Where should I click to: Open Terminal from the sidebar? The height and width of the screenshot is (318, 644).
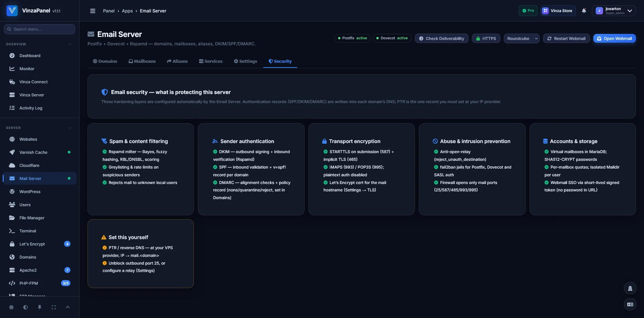coord(40,231)
